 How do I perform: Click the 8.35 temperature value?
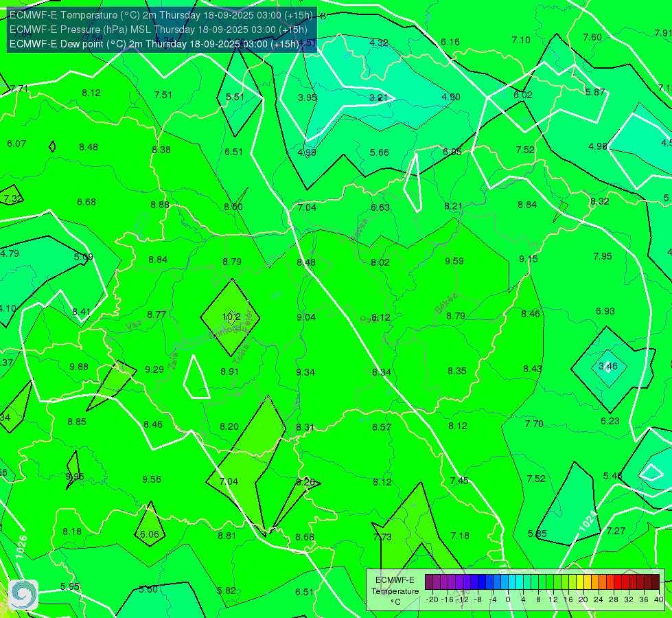tap(457, 371)
